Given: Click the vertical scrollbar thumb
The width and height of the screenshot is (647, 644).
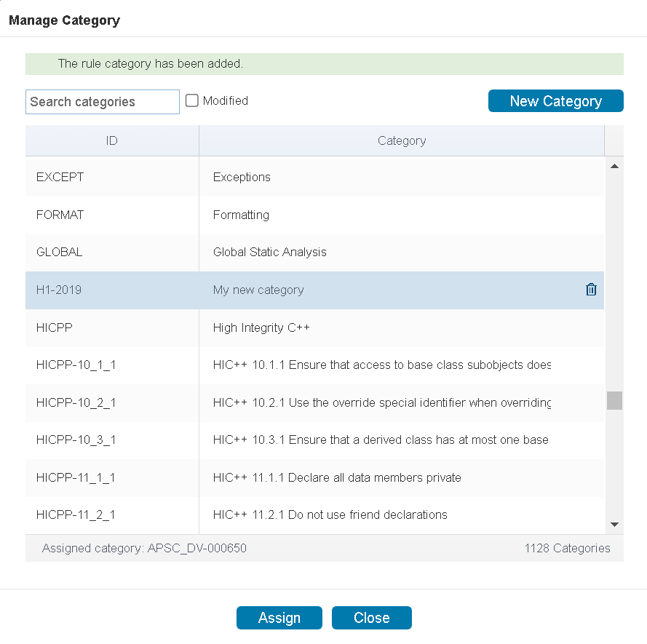Looking at the screenshot, I should tap(614, 401).
